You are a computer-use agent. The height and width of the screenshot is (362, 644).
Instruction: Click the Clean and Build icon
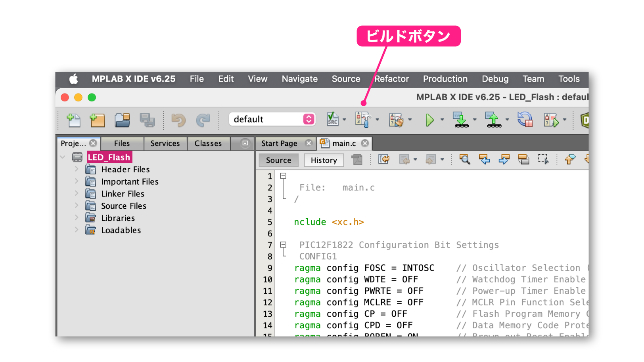point(396,120)
